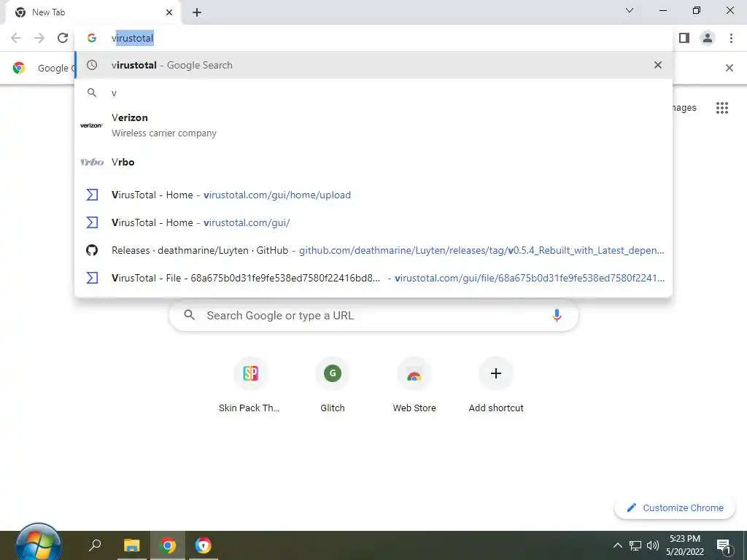Open a new tab with the plus button
The width and height of the screenshot is (747, 560).
[x=197, y=12]
